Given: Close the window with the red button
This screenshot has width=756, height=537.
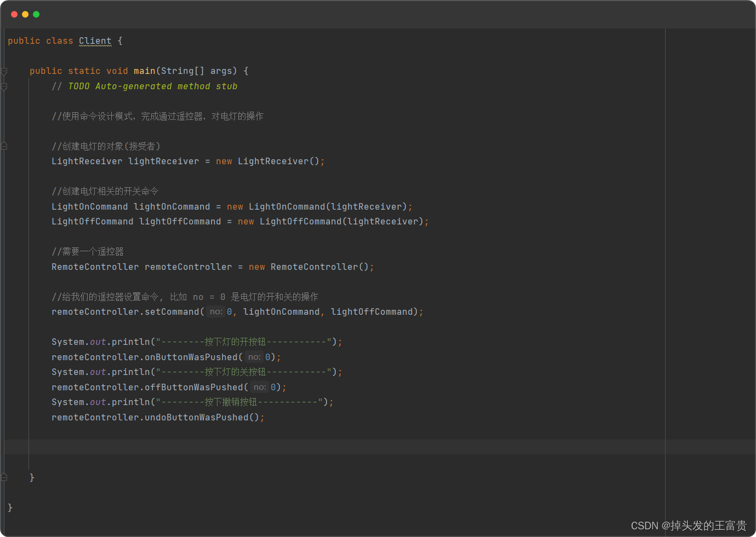Looking at the screenshot, I should pos(14,14).
